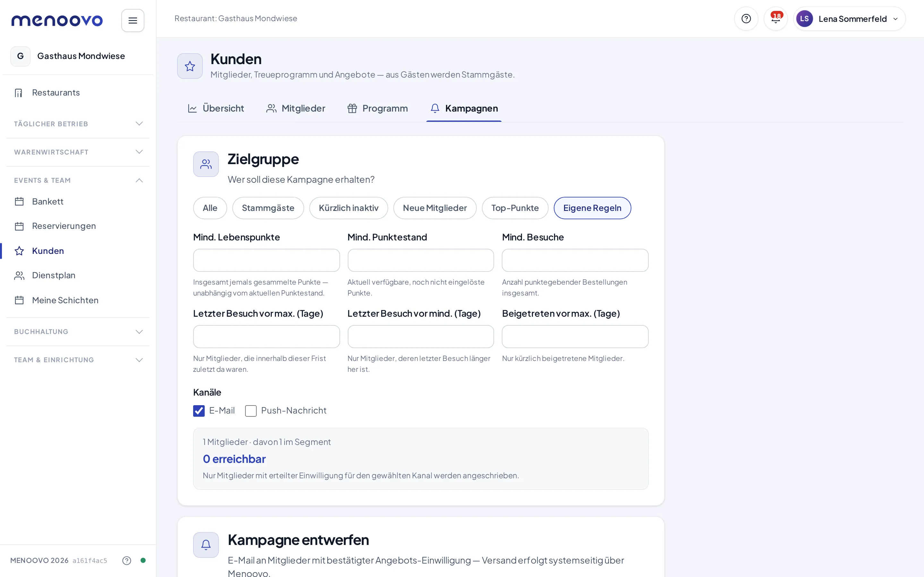Focus the Beigetreten vor max. (Tage) field
Viewport: 924px width, 577px height.
tap(575, 337)
